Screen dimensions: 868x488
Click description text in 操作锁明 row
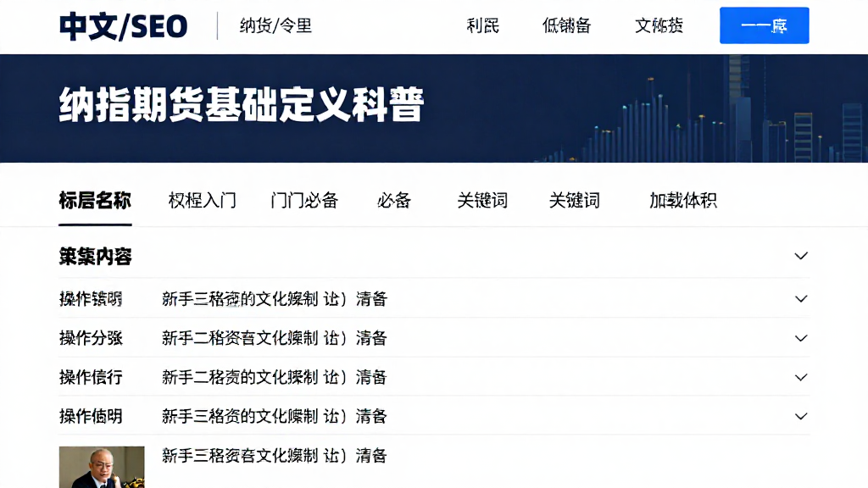275,299
